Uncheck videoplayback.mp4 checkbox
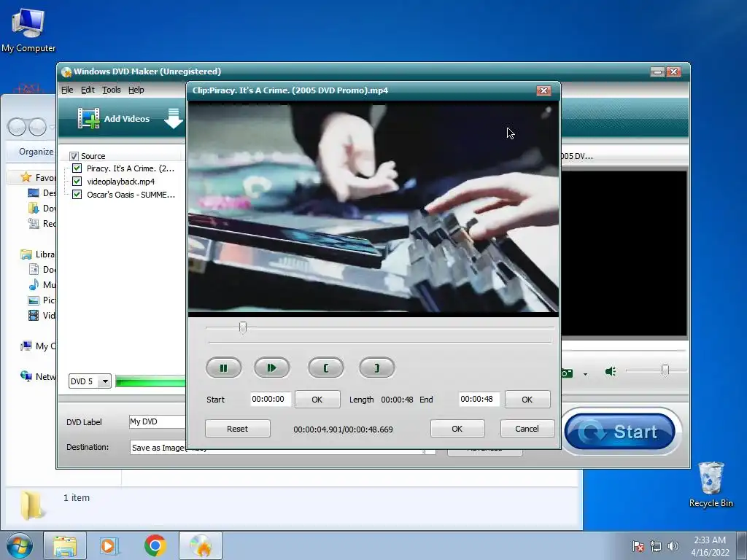This screenshot has width=747, height=560. tap(77, 182)
